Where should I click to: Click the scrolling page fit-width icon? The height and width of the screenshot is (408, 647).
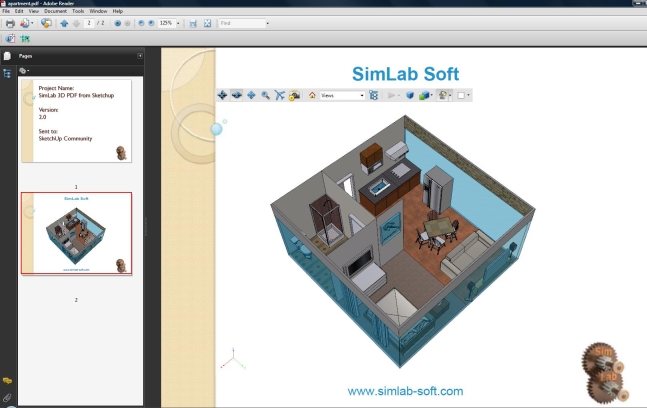193,24
